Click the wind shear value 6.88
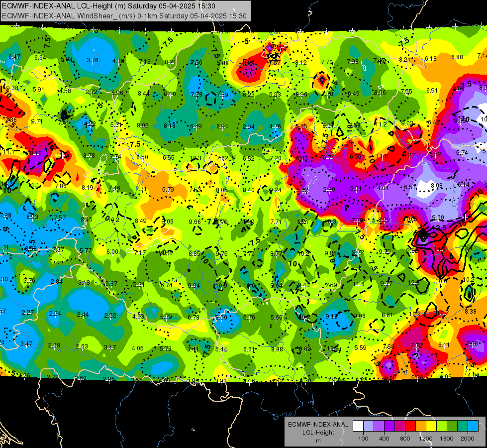The image size is (487, 448). pos(457,57)
